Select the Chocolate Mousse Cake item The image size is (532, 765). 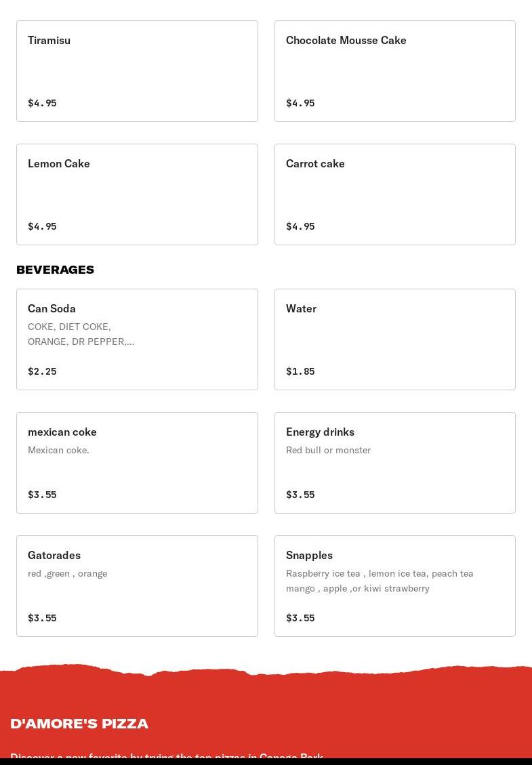[x=395, y=71]
